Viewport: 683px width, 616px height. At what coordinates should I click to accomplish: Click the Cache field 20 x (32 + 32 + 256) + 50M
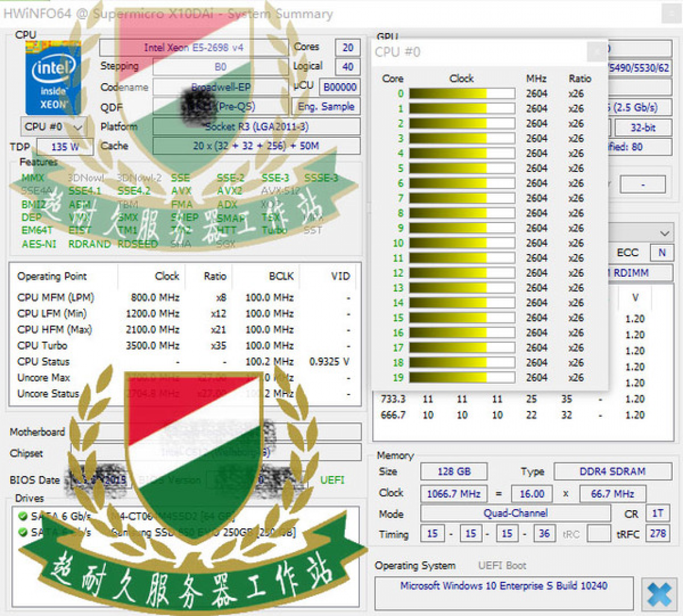pos(256,146)
